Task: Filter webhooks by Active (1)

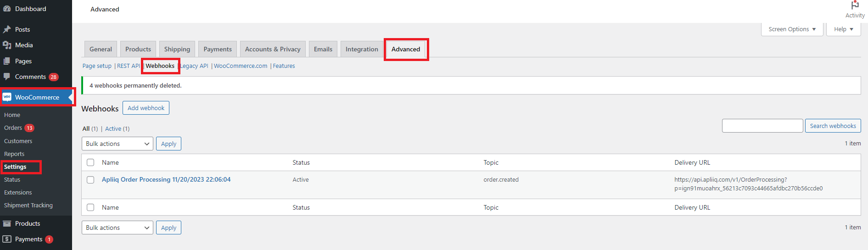Action: (x=118, y=129)
